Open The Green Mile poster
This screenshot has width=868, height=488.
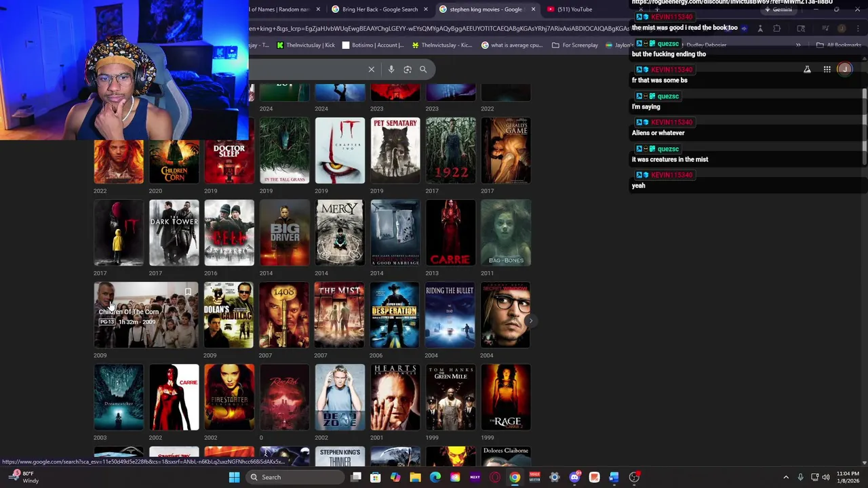click(451, 398)
